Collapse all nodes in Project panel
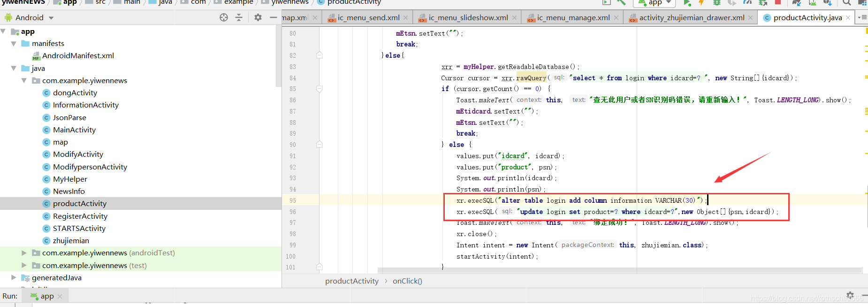 pos(239,17)
